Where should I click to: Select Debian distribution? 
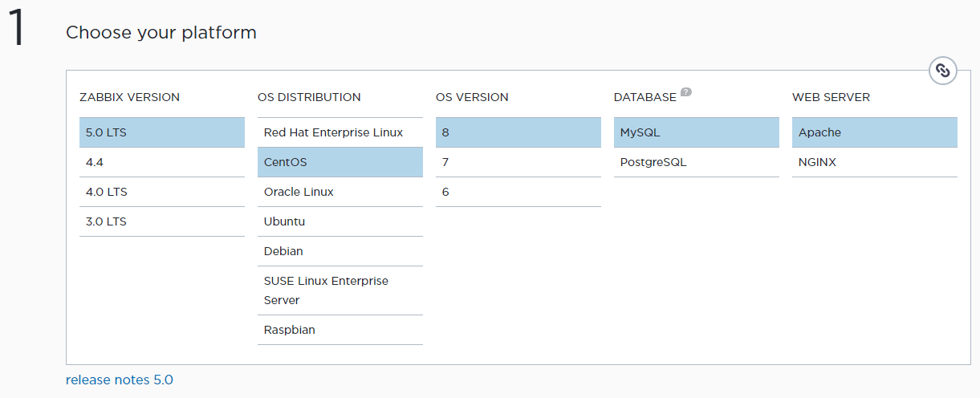click(340, 251)
